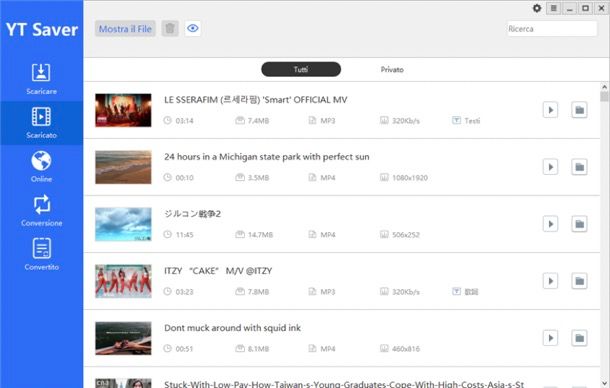610x388 pixels.
Task: Open folder for Michigan state park video
Action: (x=579, y=167)
